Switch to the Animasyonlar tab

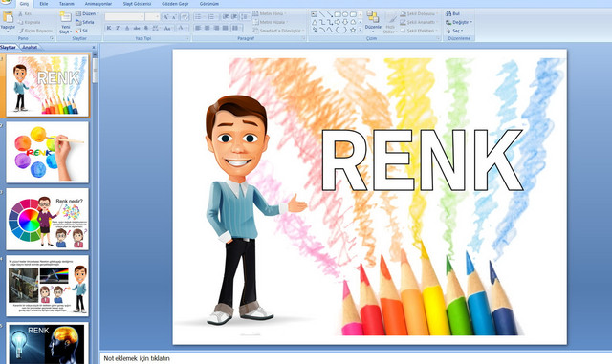coord(98,4)
